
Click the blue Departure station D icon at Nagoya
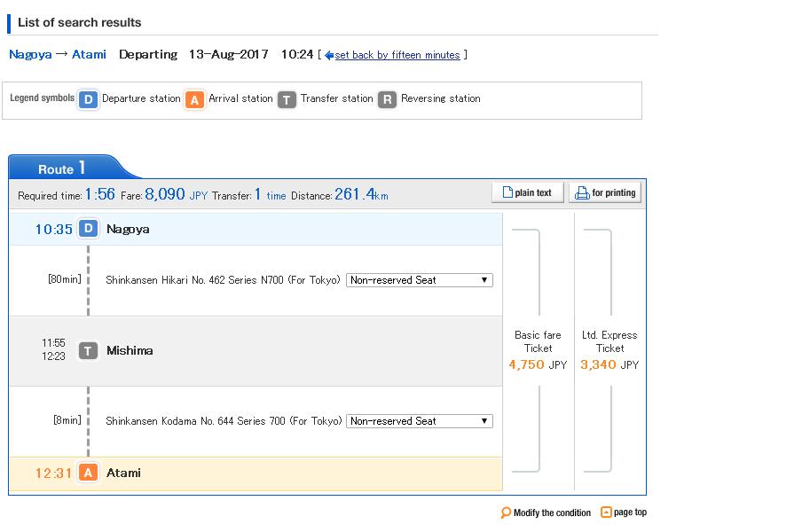88,229
